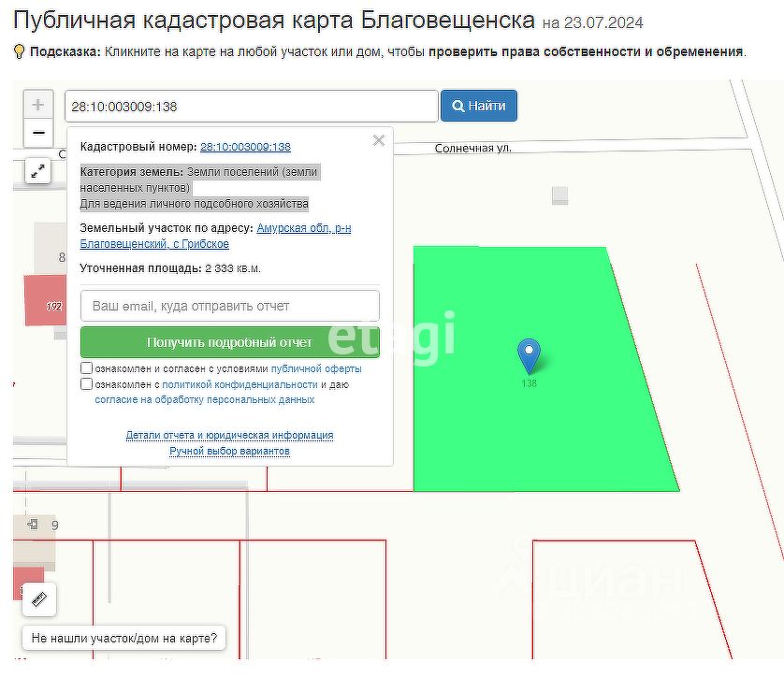Click the Найти search button
784x677 pixels.
point(478,106)
